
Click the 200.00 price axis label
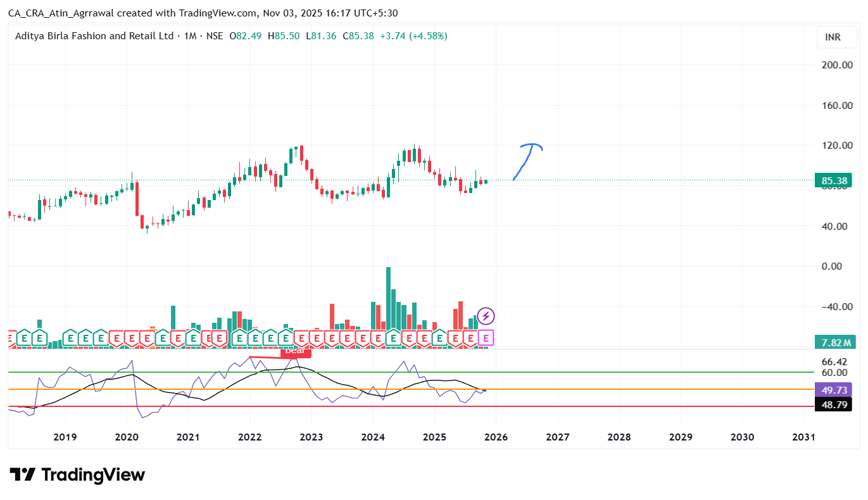pos(837,65)
